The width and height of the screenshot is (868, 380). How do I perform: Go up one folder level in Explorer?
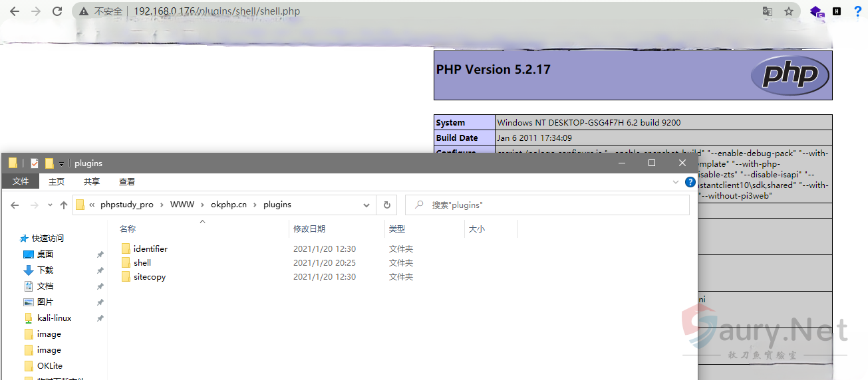click(x=64, y=205)
